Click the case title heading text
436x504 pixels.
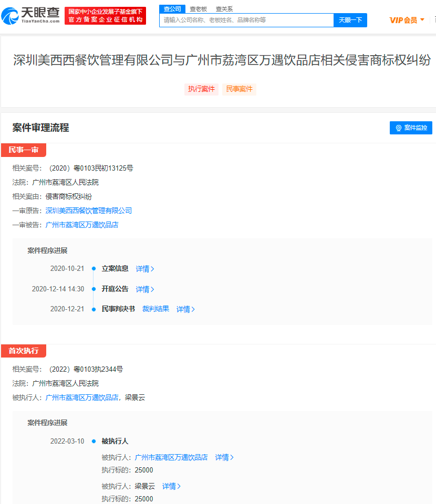222,60
